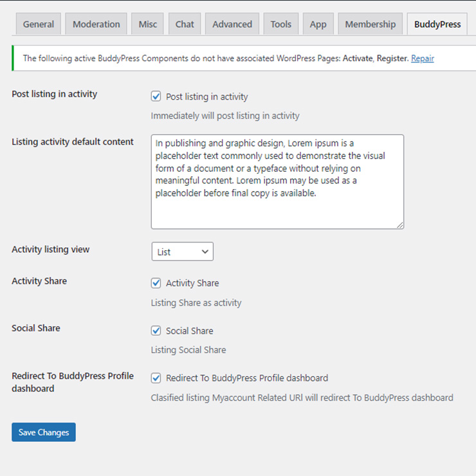
Task: Toggle Redirect To BuddyPress Profile dashboard checkbox
Action: click(x=156, y=378)
